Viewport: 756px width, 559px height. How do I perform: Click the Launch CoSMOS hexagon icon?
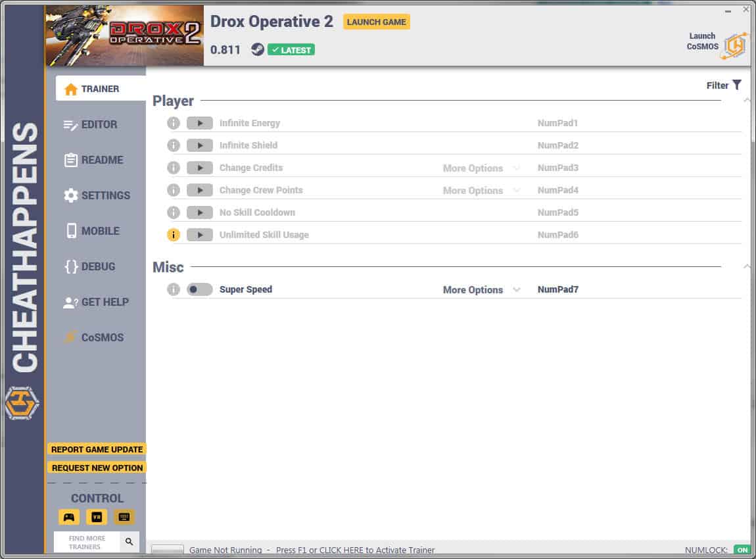pyautogui.click(x=734, y=45)
